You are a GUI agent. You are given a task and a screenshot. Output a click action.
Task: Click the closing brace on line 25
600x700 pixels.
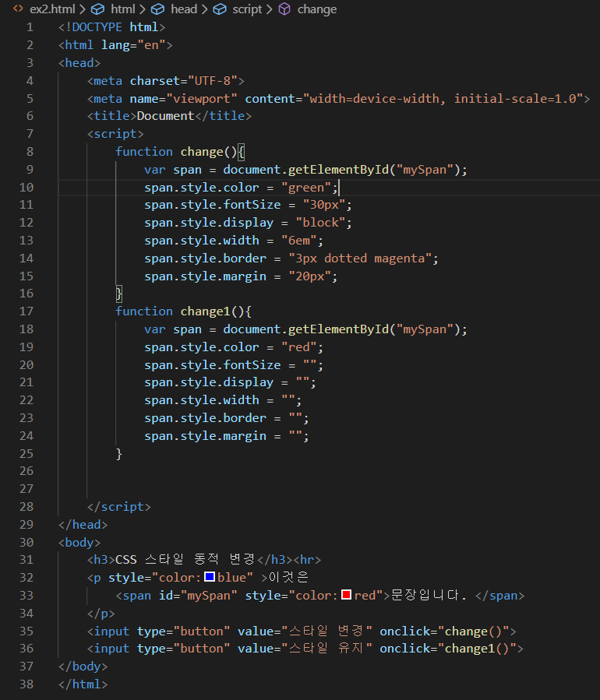tap(119, 454)
